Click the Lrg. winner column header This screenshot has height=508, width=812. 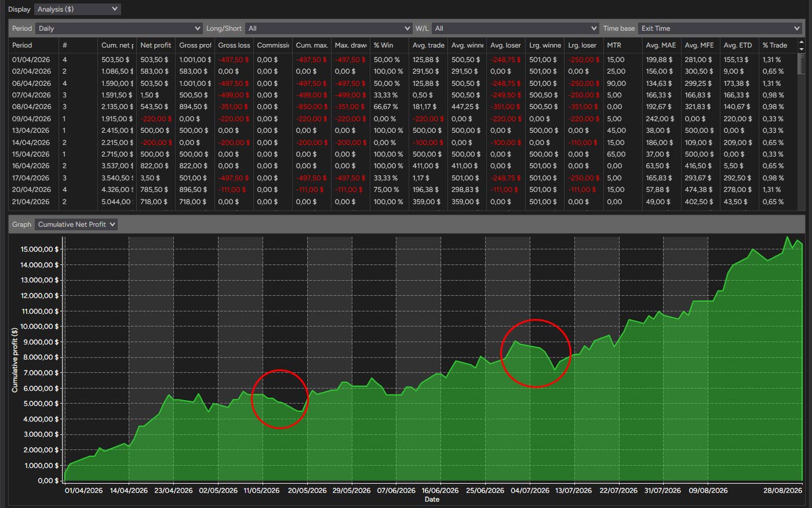544,45
